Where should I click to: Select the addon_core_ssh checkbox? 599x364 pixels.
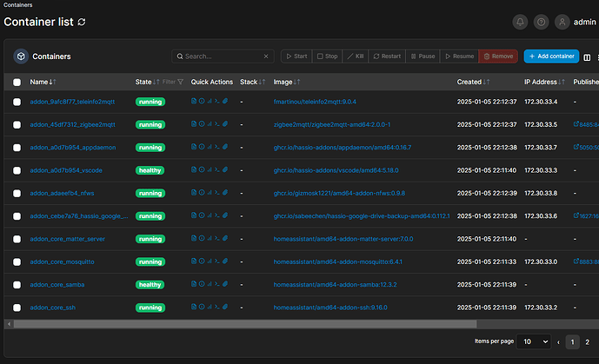(x=17, y=308)
